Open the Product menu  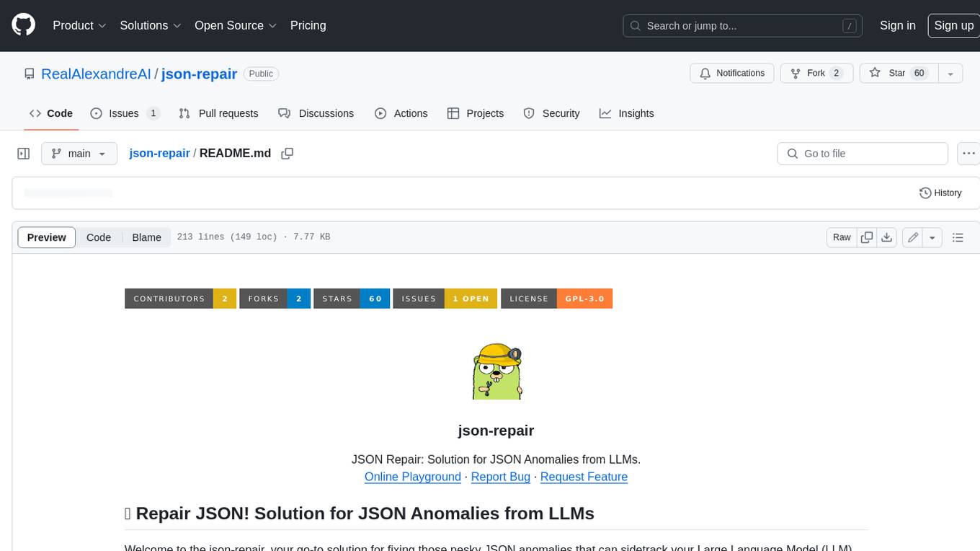tap(79, 25)
